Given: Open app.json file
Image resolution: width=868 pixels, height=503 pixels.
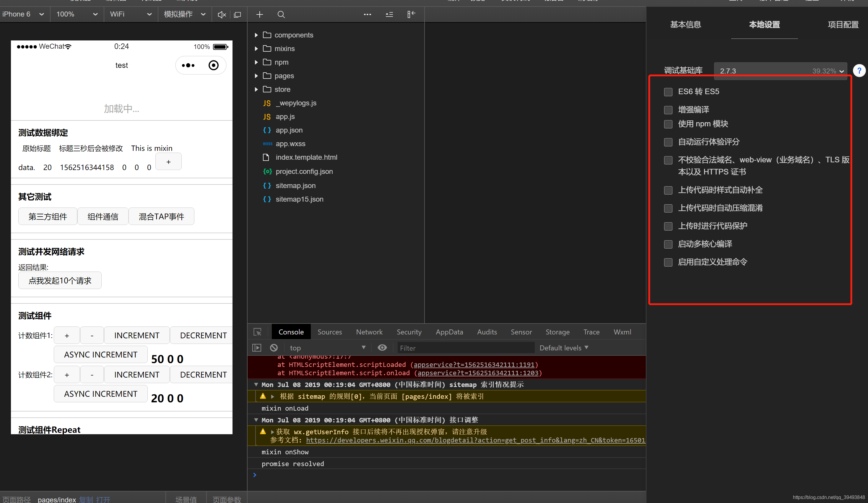Looking at the screenshot, I should pos(289,130).
